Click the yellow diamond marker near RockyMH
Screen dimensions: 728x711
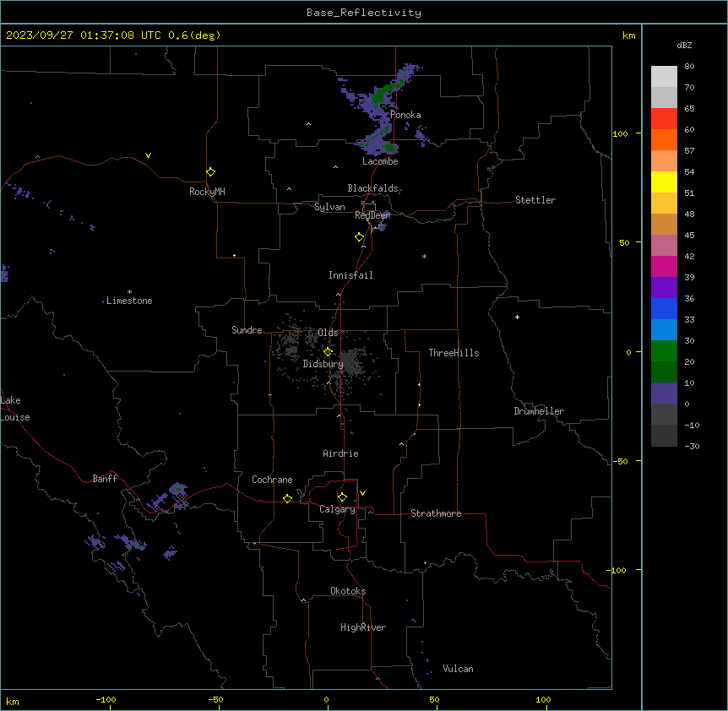click(x=211, y=172)
